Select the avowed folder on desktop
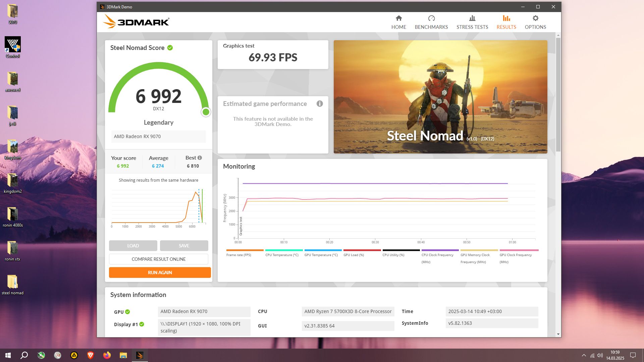Viewport: 644px width, 362px height. tap(13, 82)
